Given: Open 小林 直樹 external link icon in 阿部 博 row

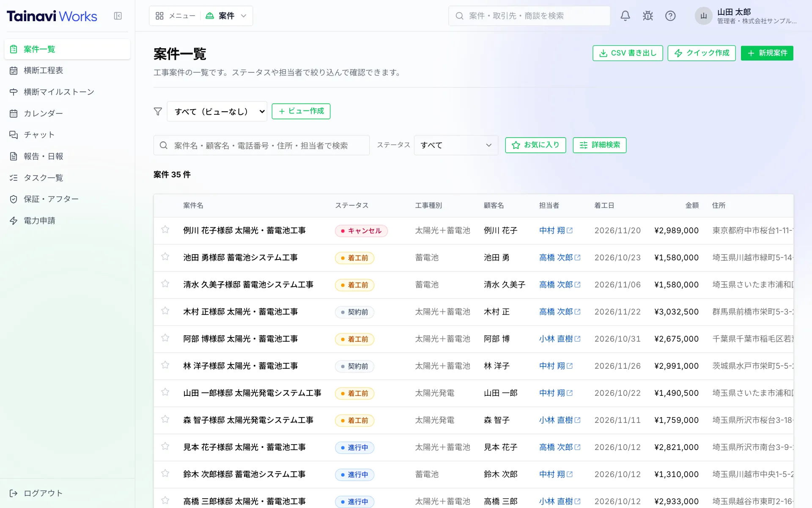Looking at the screenshot, I should [578, 339].
